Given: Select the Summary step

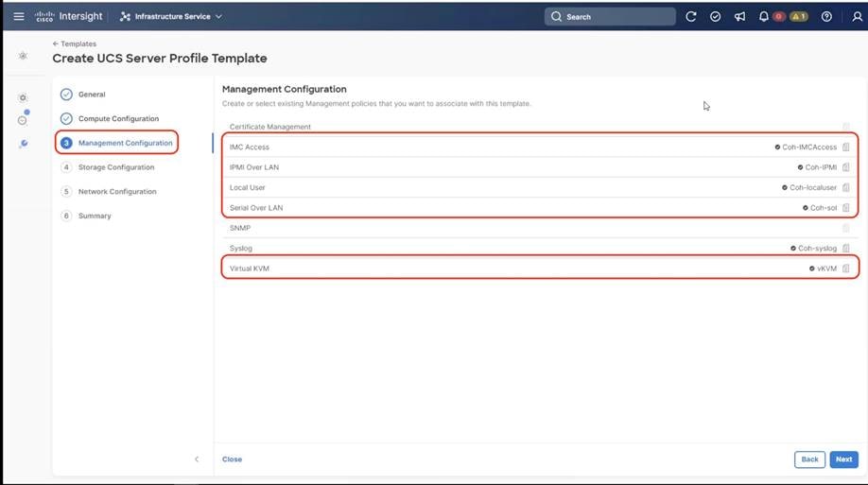Looking at the screenshot, I should pyautogui.click(x=86, y=216).
